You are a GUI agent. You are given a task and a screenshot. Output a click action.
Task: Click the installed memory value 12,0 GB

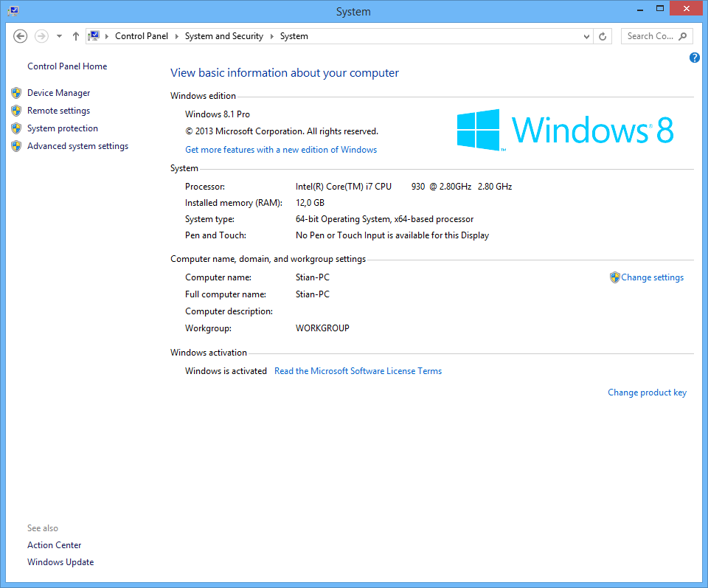(310, 203)
